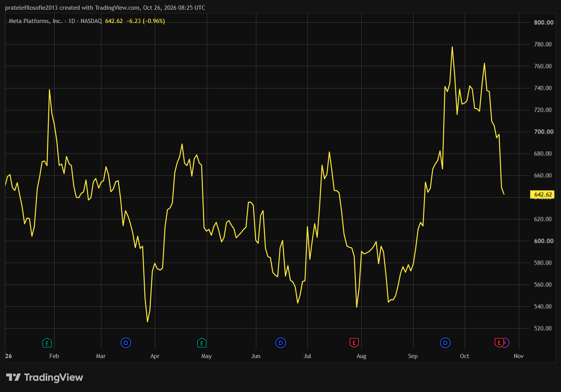Click the "620.00" price axis label

click(x=543, y=219)
